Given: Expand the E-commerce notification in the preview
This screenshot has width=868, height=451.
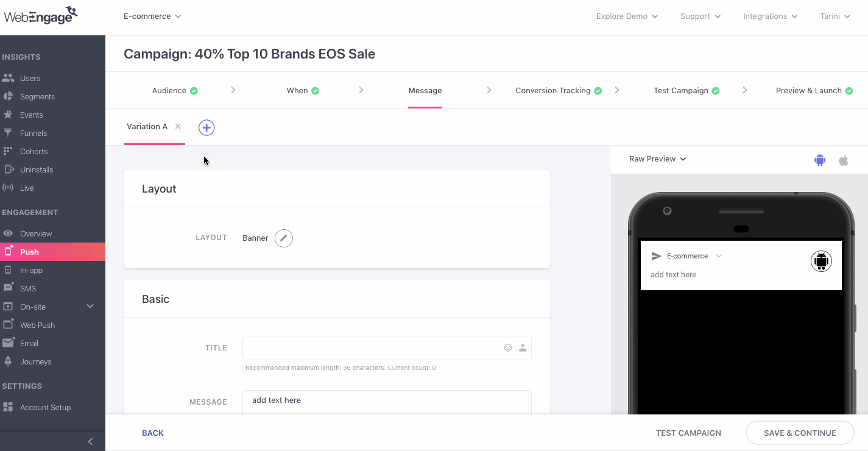Looking at the screenshot, I should (719, 256).
